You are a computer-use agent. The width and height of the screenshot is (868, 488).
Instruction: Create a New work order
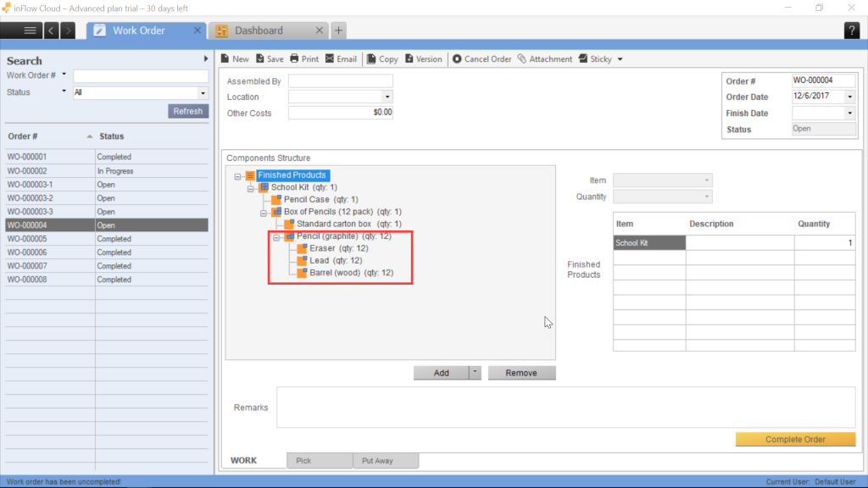(x=235, y=59)
